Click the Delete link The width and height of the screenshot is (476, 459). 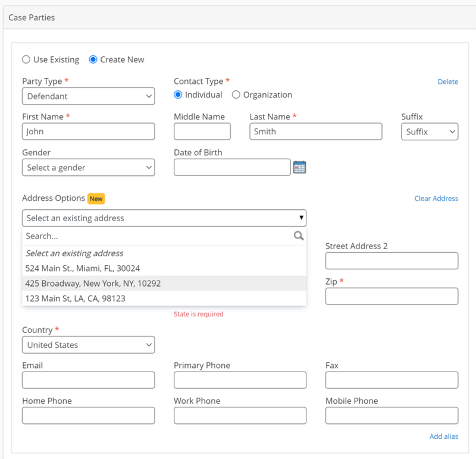coord(447,81)
